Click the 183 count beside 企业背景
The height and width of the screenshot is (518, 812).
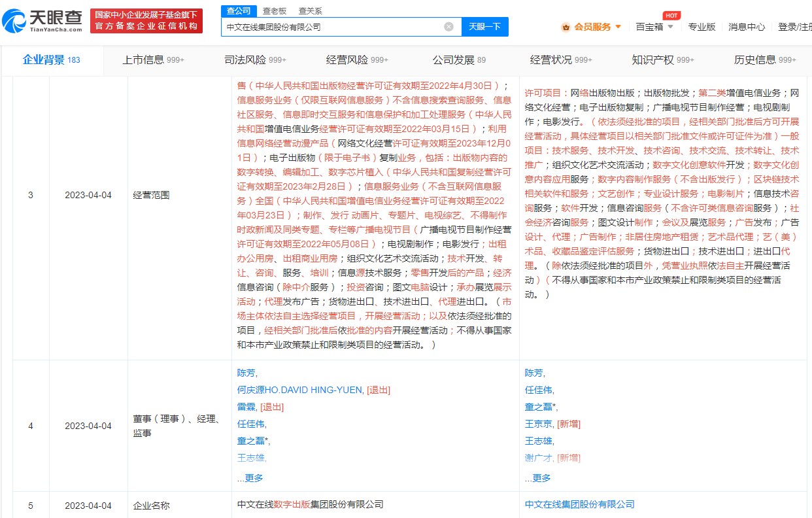(x=74, y=61)
